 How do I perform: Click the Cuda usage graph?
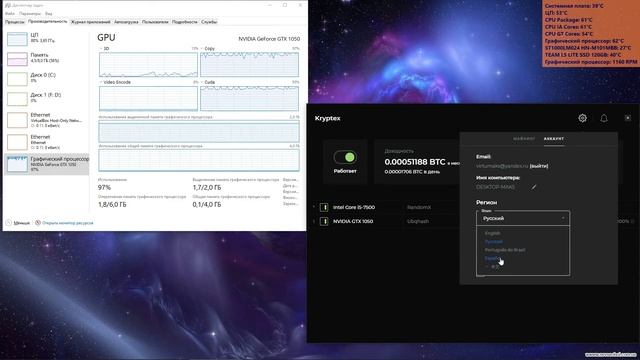[x=249, y=98]
